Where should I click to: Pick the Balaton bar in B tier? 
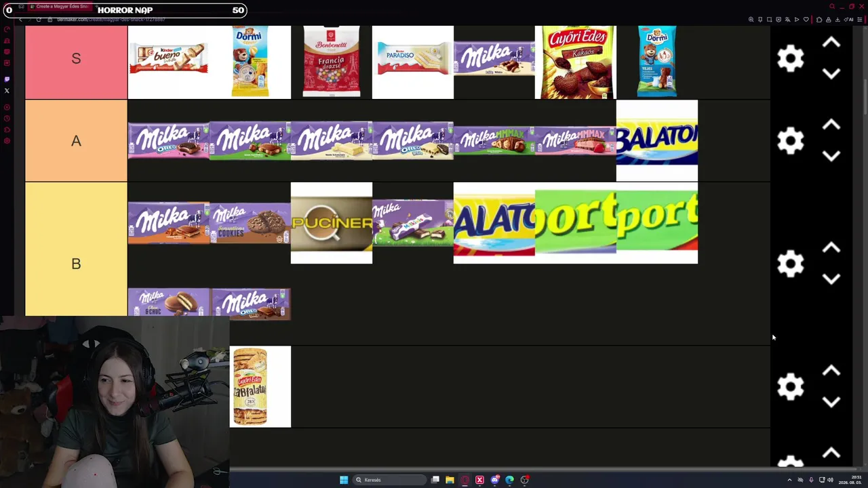click(x=494, y=222)
